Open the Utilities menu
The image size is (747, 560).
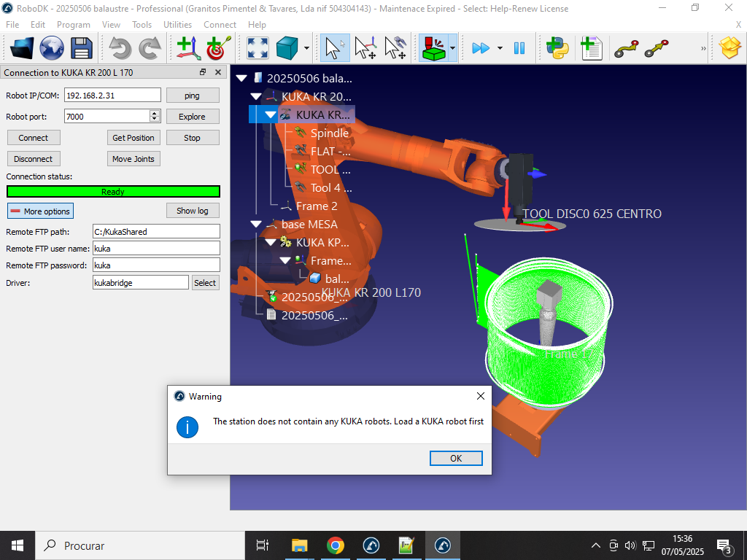177,25
